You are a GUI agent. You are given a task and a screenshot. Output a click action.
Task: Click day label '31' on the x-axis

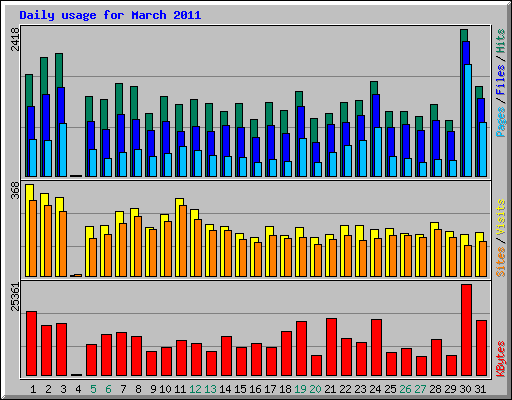pos(480,389)
